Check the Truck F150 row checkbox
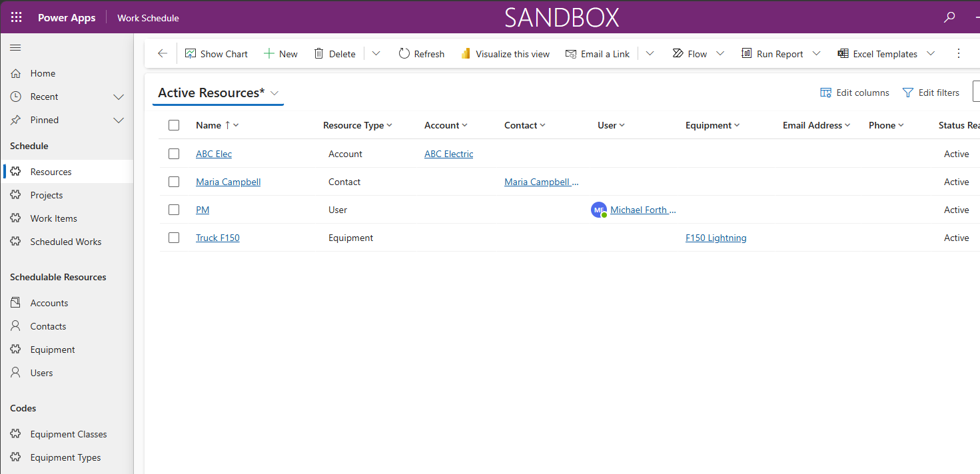The height and width of the screenshot is (474, 980). [174, 238]
